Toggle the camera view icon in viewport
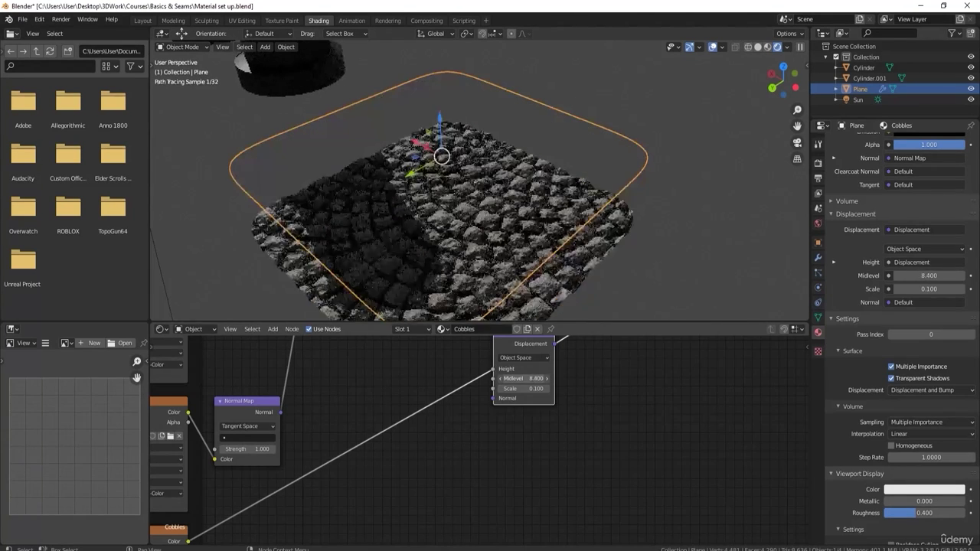 click(797, 142)
